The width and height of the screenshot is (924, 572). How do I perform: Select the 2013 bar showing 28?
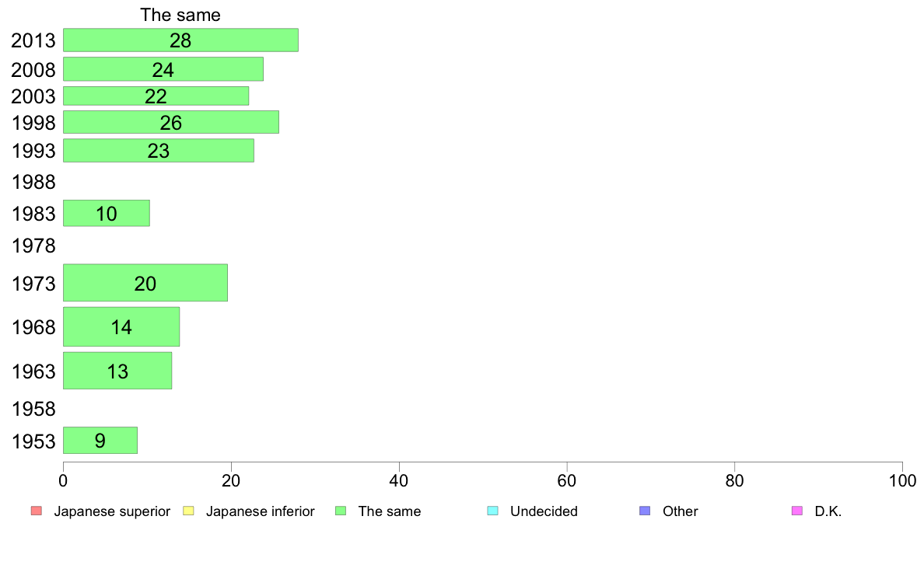(180, 40)
